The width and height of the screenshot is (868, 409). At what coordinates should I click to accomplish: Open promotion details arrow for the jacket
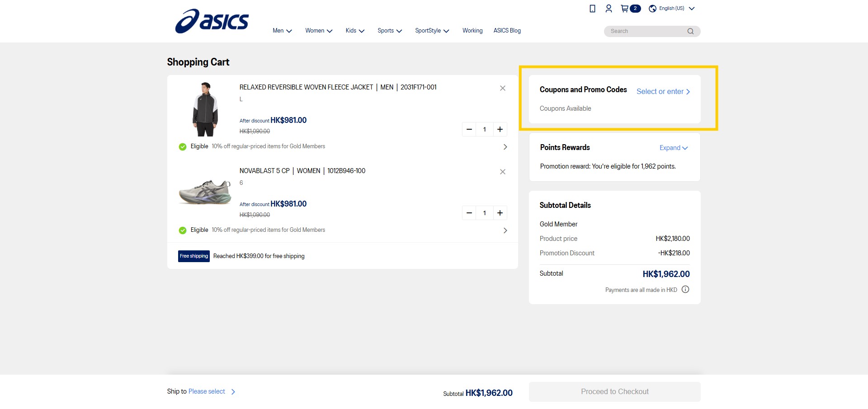click(505, 147)
